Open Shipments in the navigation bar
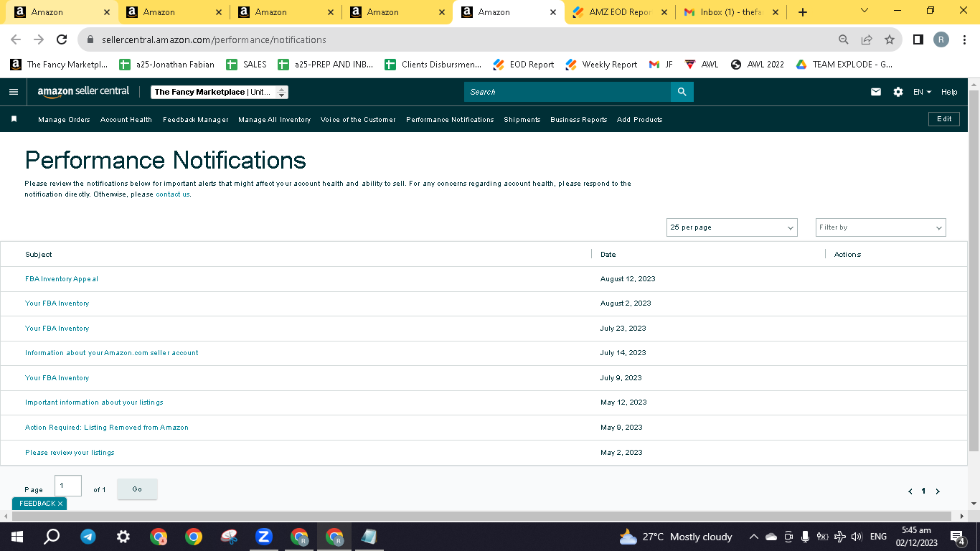The height and width of the screenshot is (551, 980). coord(522,120)
